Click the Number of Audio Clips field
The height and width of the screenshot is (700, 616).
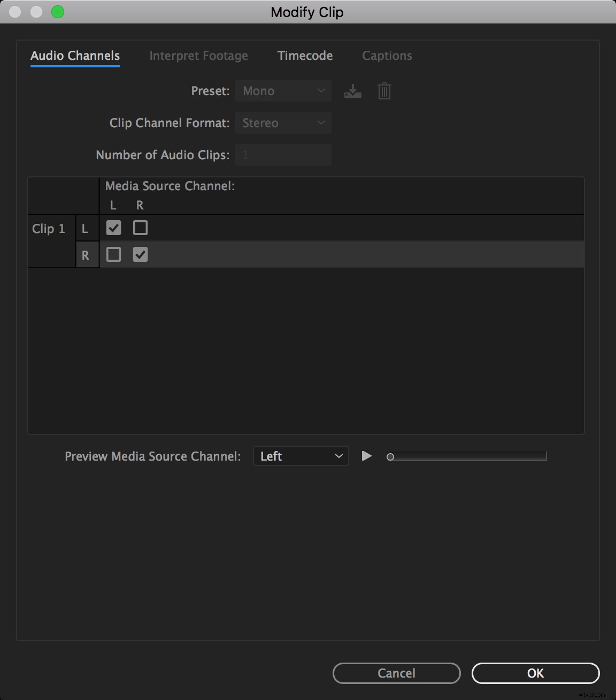click(283, 155)
